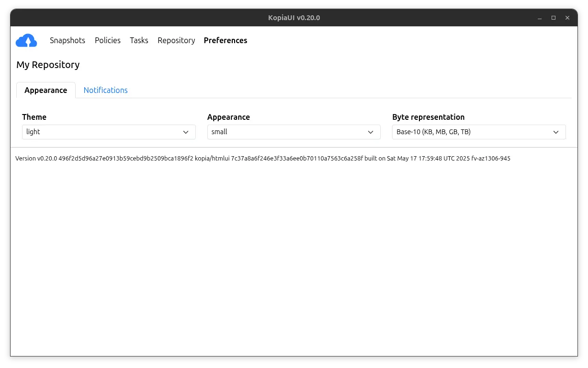Click the My Repository heading

pos(48,65)
